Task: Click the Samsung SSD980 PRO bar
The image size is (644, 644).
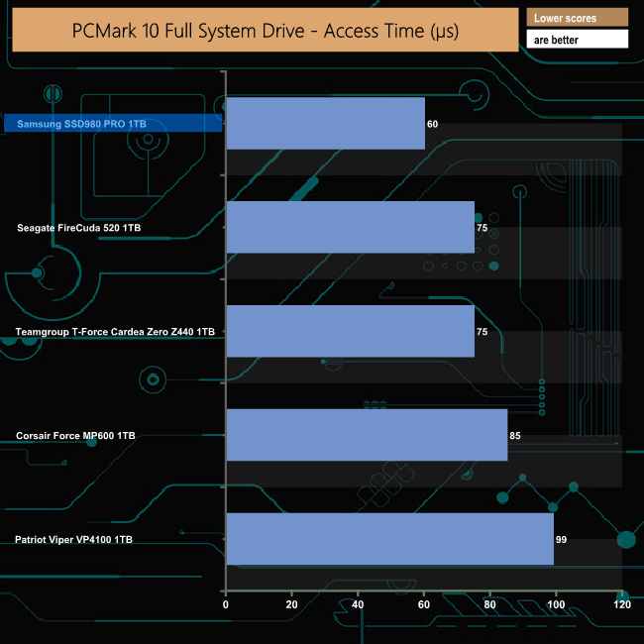Action: 326,123
